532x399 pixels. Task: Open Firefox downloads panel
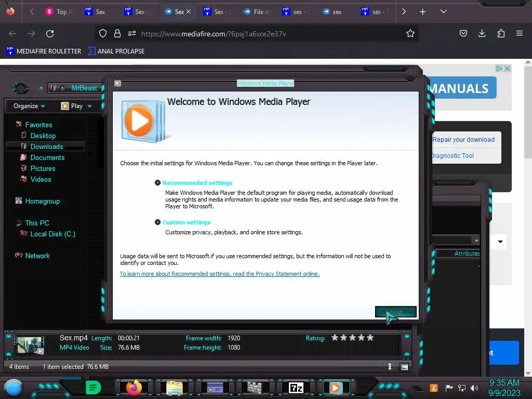(x=482, y=33)
